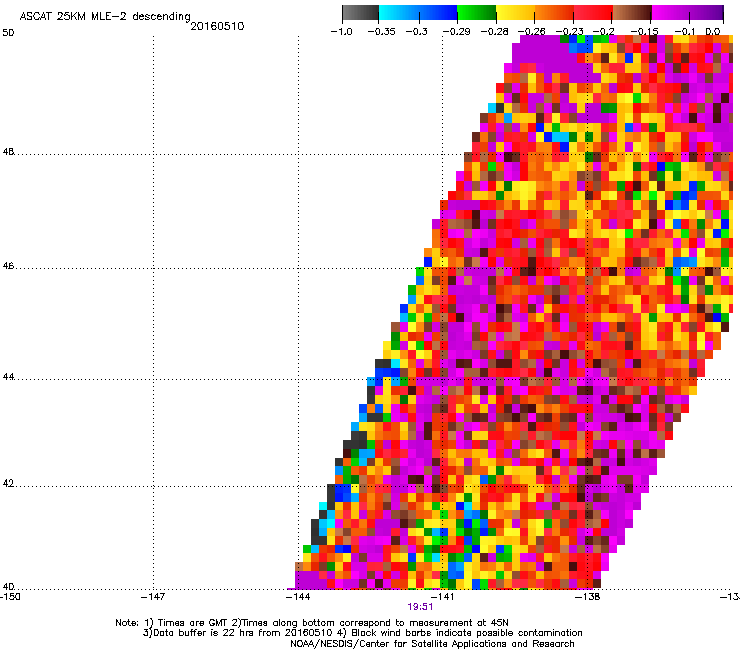Screen dimensions: 740x650
Task: Click the cyan-blue segment of the color bar
Action: pos(418,12)
